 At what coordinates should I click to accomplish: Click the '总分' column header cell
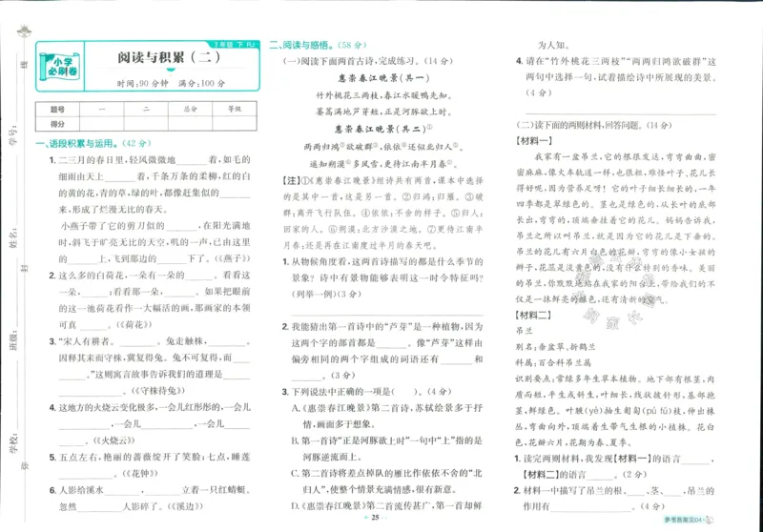coord(190,110)
